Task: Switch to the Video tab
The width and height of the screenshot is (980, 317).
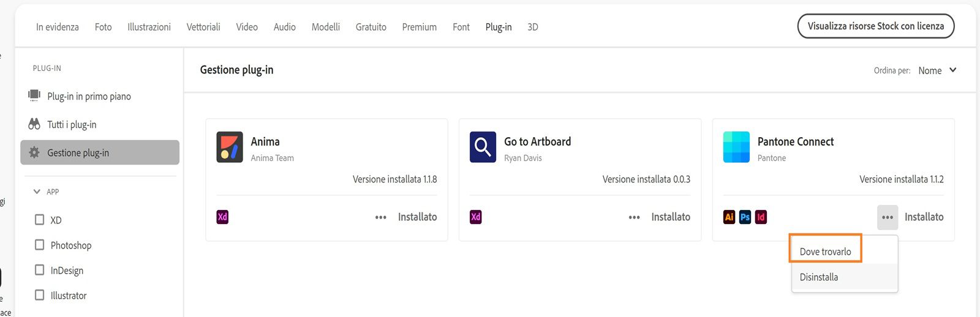Action: [x=247, y=27]
